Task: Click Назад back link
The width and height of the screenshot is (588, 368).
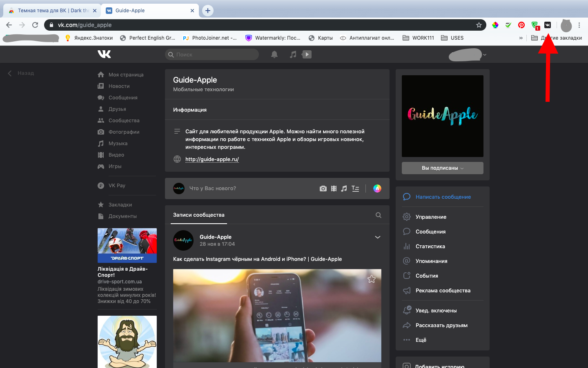Action: (21, 73)
